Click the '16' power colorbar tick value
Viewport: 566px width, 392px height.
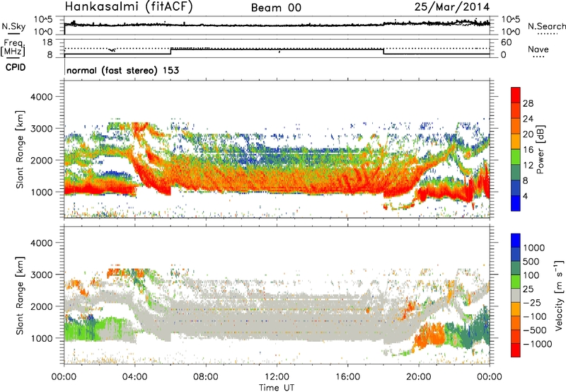pyautogui.click(x=528, y=150)
